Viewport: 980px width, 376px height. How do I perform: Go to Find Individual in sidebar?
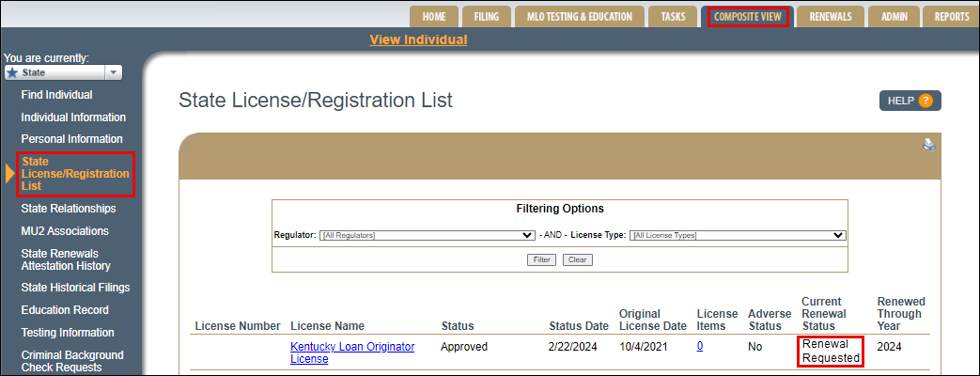[x=57, y=94]
